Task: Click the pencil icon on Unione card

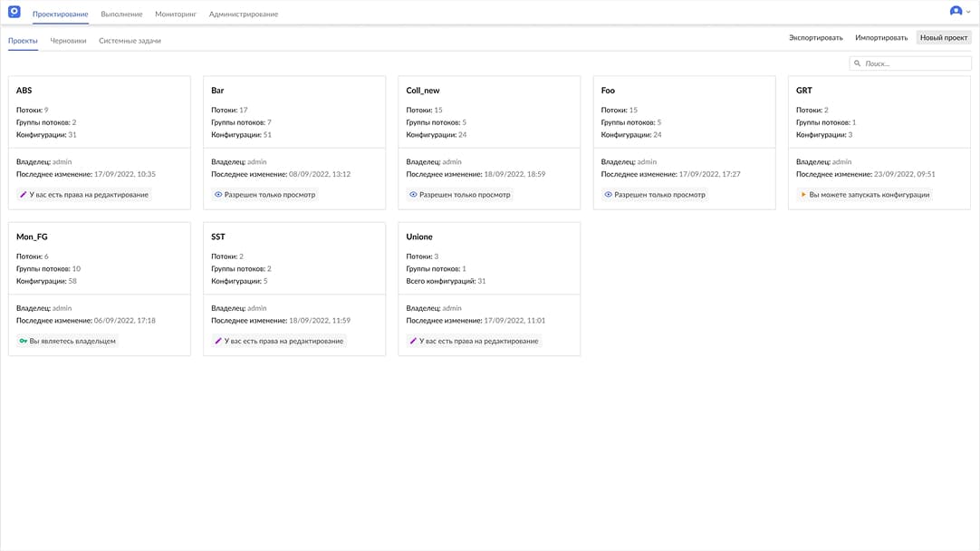Action: 412,340
